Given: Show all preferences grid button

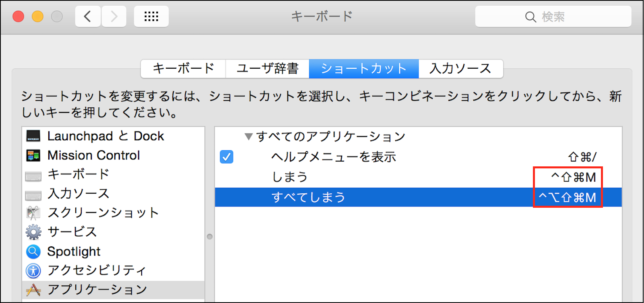Looking at the screenshot, I should 151,16.
